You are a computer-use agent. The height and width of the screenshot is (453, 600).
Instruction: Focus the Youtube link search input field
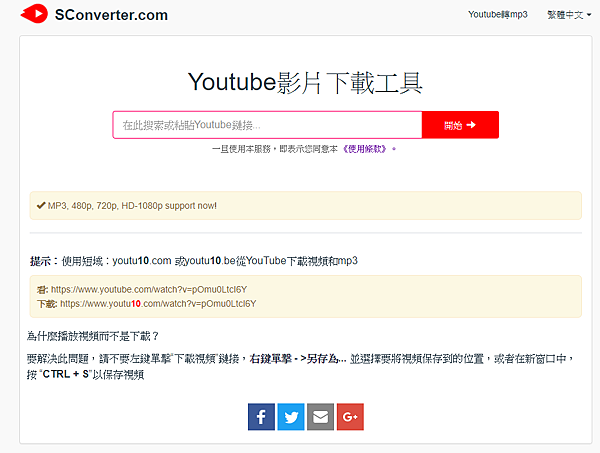click(x=267, y=125)
